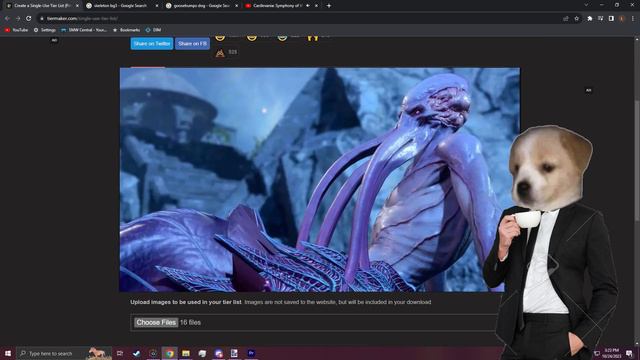Image resolution: width=640 pixels, height=360 pixels.
Task: Open the Bookmarks folder bookmark
Action: [x=126, y=30]
